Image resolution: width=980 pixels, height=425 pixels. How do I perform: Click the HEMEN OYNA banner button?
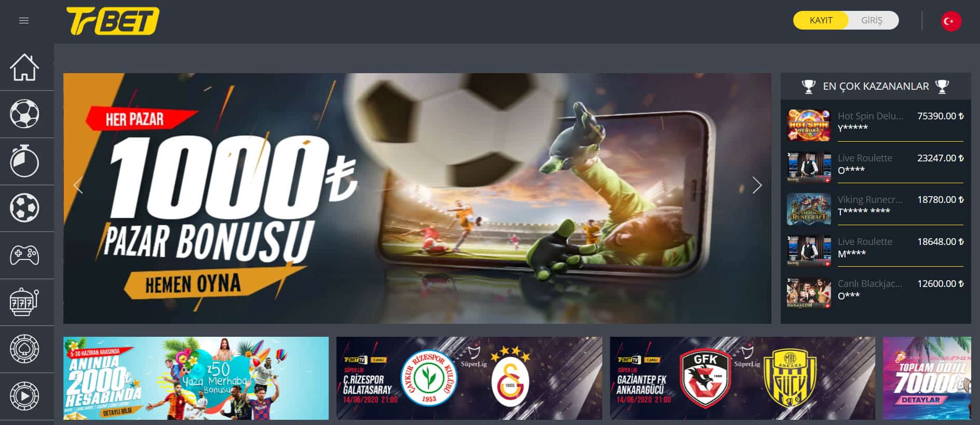(193, 284)
